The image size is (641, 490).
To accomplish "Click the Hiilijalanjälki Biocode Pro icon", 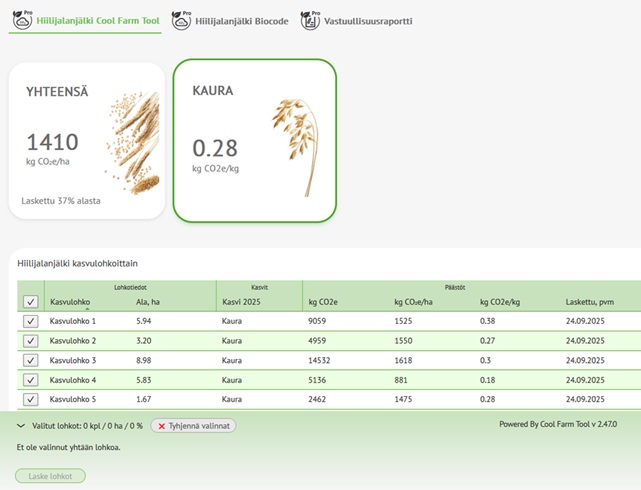I will pos(181,20).
